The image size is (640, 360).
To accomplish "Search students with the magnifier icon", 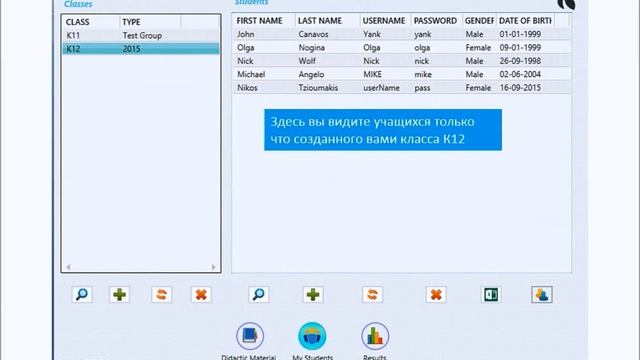I will (259, 294).
